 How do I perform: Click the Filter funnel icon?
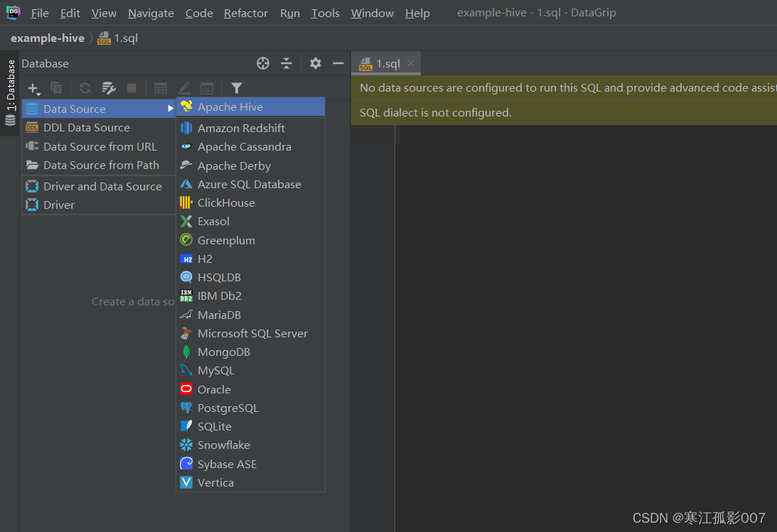click(237, 88)
